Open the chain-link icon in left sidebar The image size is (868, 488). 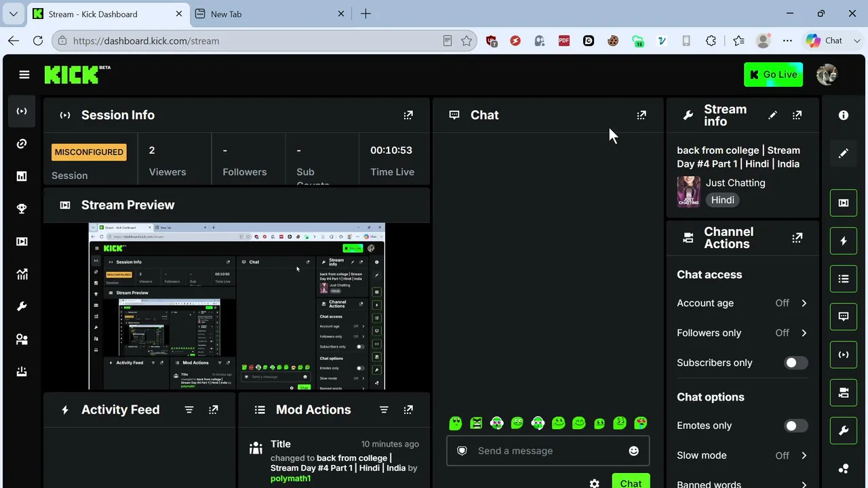pyautogui.click(x=22, y=144)
